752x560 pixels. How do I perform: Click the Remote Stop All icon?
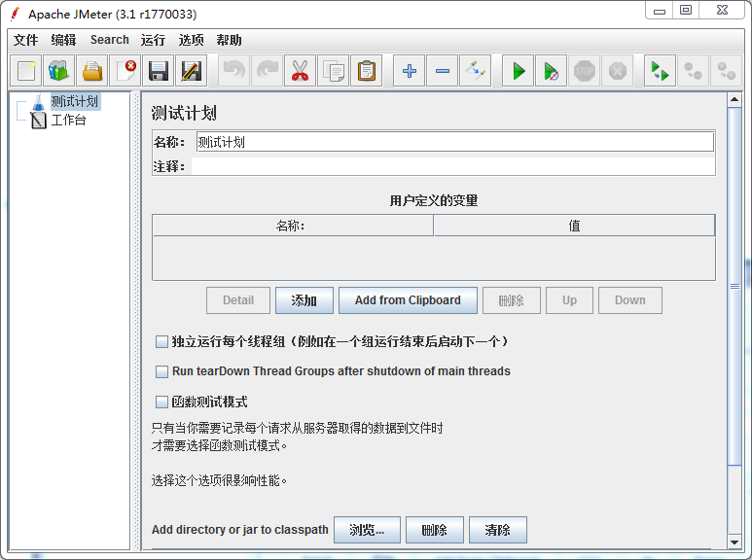coord(693,71)
